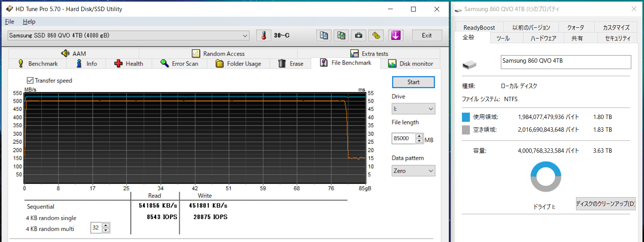This screenshot has width=644, height=242.
Task: Open the Drive letter I: dropdown
Action: click(413, 109)
